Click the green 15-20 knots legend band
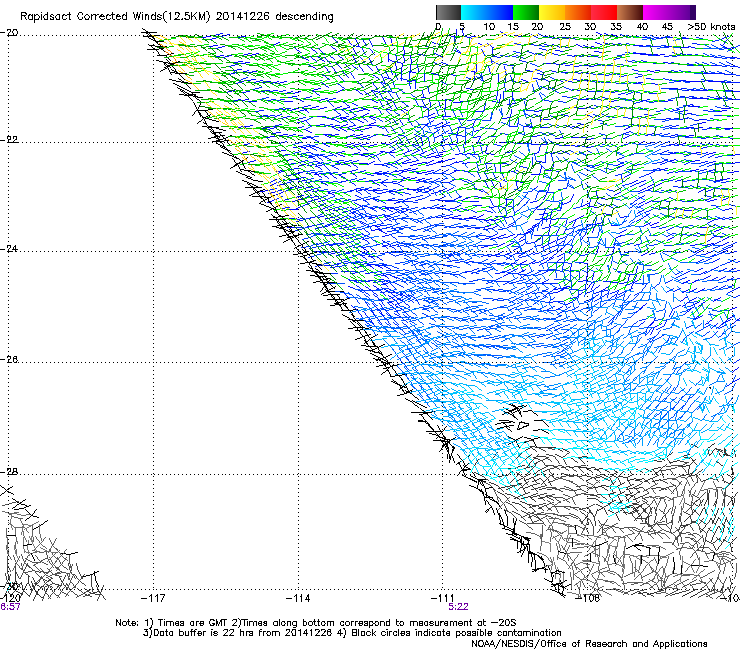The image size is (740, 650). (526, 12)
